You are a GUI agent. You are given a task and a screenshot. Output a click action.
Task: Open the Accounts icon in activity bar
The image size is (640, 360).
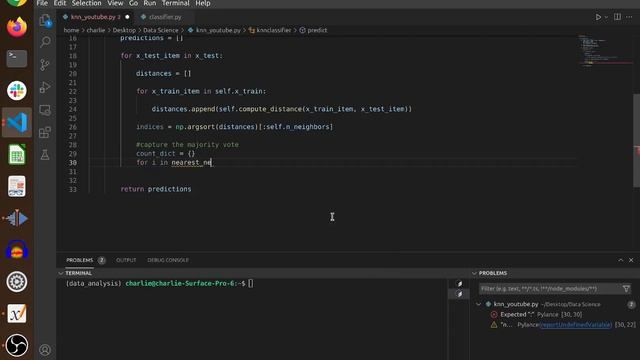(45, 350)
